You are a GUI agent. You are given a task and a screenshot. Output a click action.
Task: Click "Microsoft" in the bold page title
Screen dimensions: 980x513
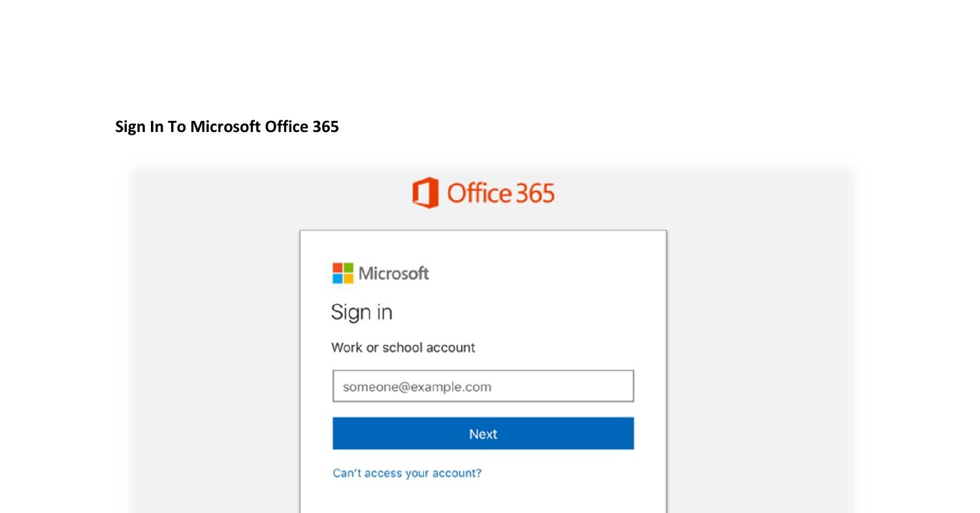225,127
